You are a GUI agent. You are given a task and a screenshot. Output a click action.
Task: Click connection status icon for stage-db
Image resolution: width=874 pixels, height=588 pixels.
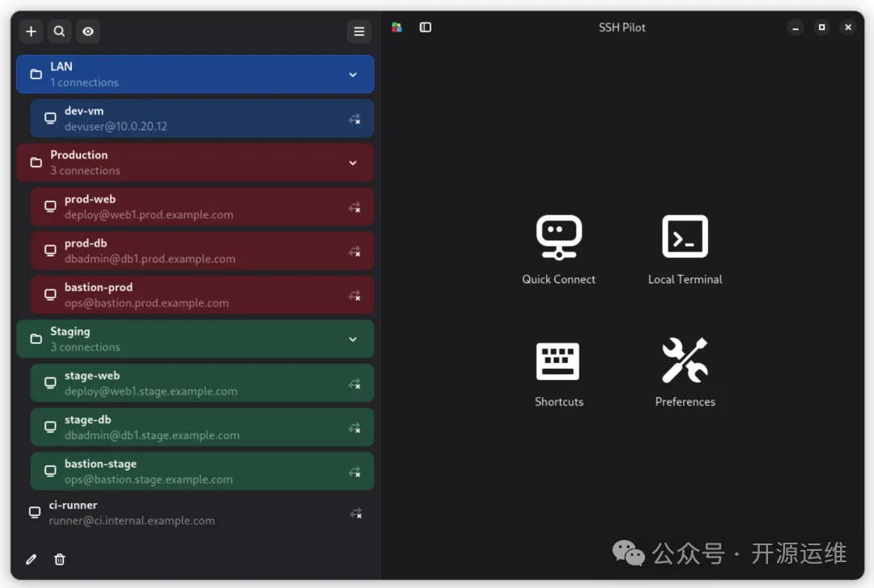pyautogui.click(x=354, y=428)
